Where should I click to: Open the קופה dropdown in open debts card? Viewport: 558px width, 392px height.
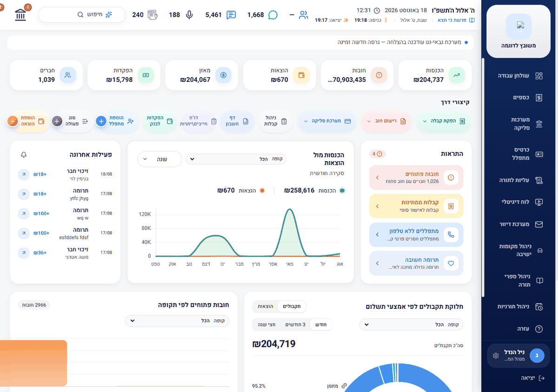coord(177,321)
